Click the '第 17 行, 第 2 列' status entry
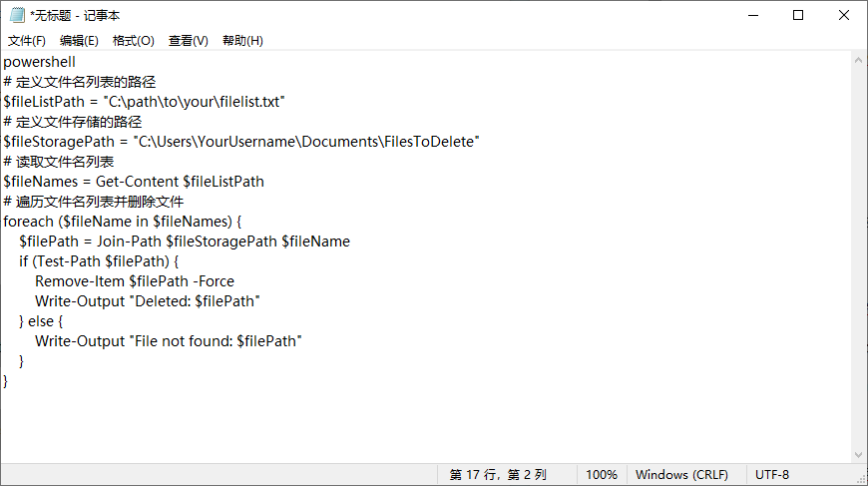Image resolution: width=868 pixels, height=486 pixels. coord(498,475)
